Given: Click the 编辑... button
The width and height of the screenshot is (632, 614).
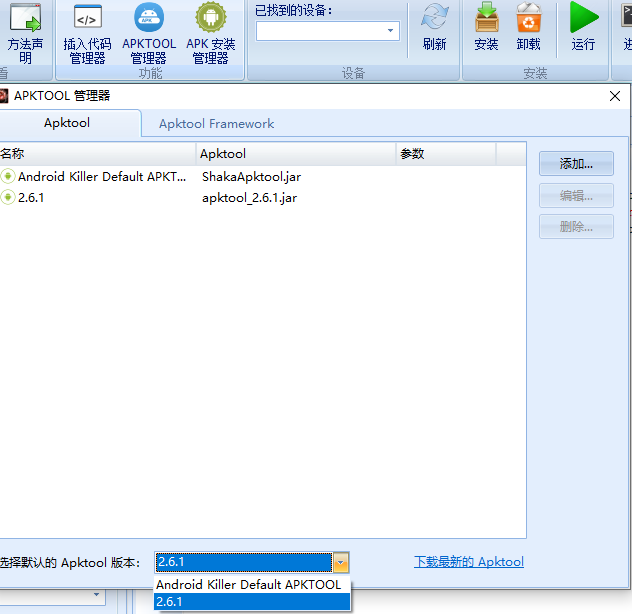Looking at the screenshot, I should pyautogui.click(x=576, y=196).
